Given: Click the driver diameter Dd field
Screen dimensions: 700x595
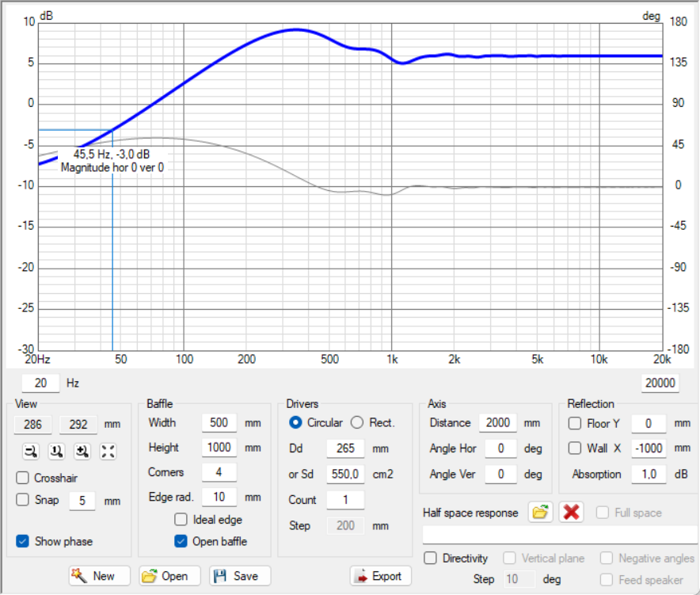Looking at the screenshot, I should (345, 448).
